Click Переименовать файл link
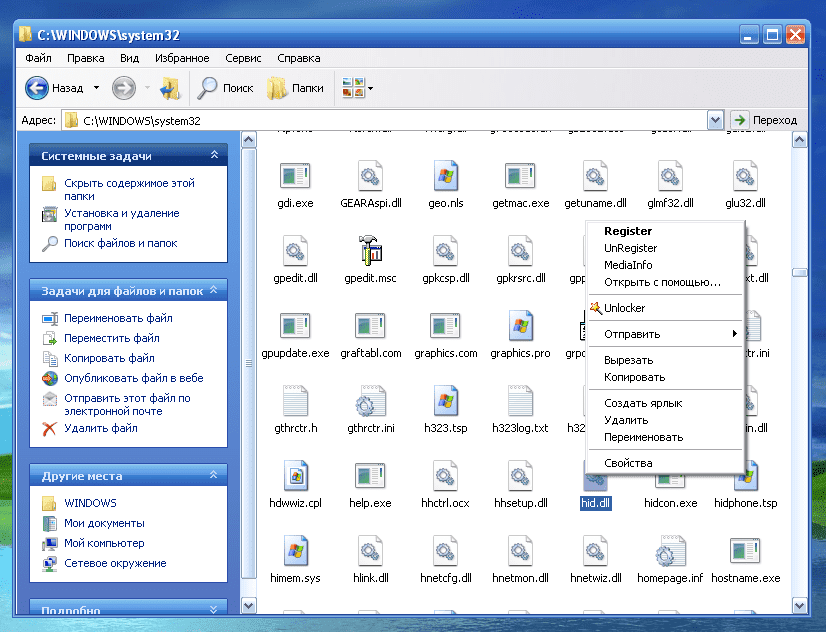 click(118, 318)
